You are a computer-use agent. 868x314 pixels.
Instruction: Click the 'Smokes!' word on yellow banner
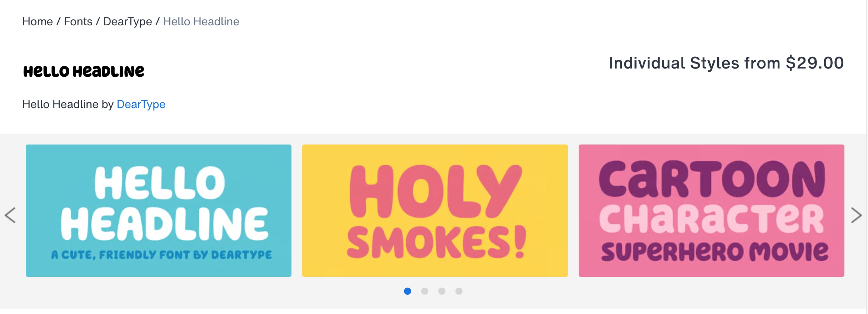[x=437, y=242]
